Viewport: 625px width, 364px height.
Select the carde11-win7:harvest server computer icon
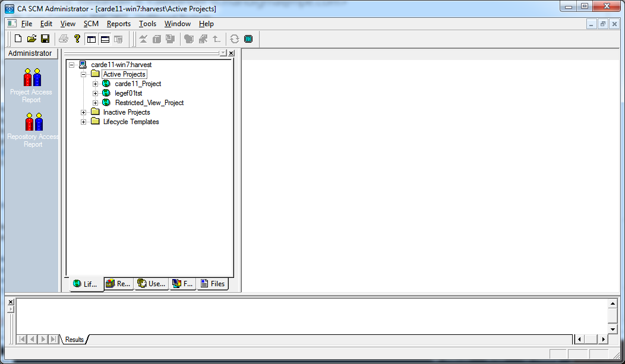click(x=83, y=65)
